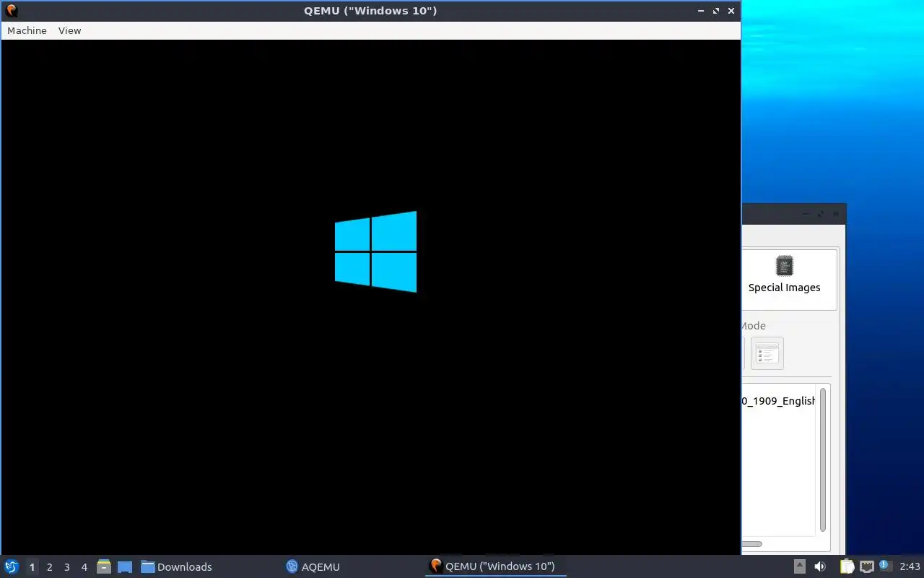924x578 pixels.
Task: Click the QEMU flame icon in title bar
Action: [x=11, y=10]
